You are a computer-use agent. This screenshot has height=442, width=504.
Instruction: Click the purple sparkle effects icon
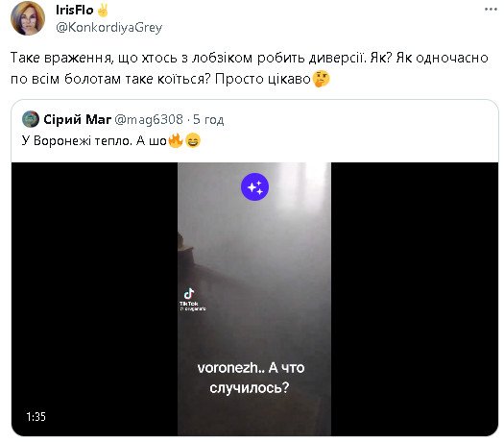click(x=255, y=186)
